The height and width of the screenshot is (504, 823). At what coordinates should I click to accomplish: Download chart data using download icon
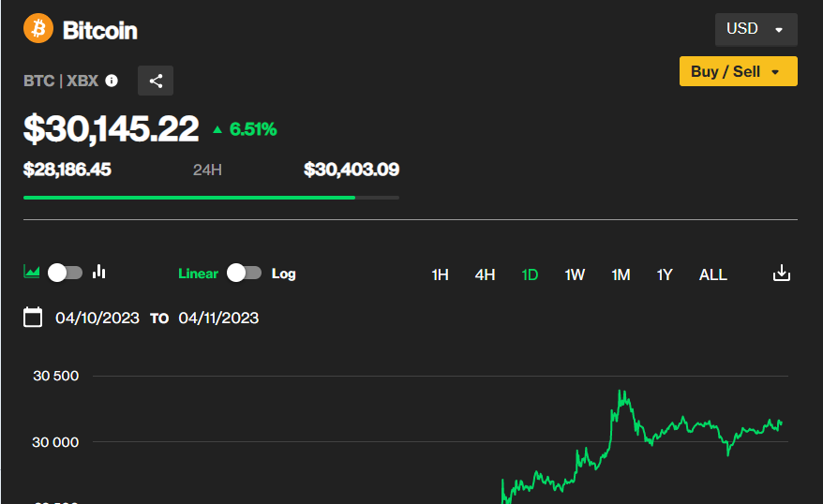pyautogui.click(x=782, y=274)
